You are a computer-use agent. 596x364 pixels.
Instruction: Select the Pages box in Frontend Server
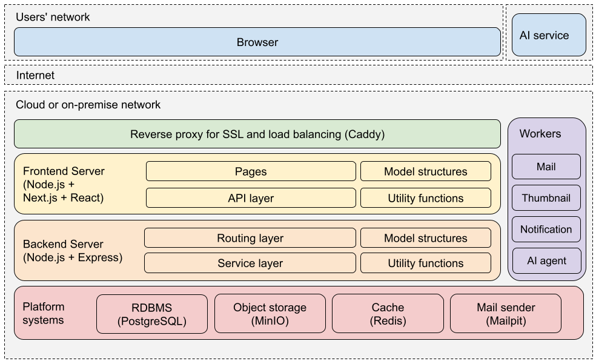251,171
